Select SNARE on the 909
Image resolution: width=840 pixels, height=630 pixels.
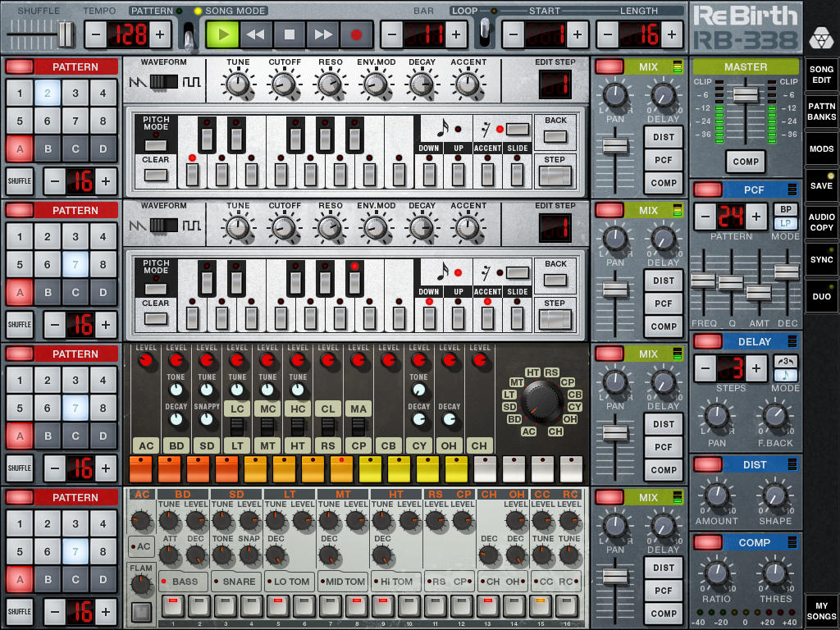click(235, 582)
